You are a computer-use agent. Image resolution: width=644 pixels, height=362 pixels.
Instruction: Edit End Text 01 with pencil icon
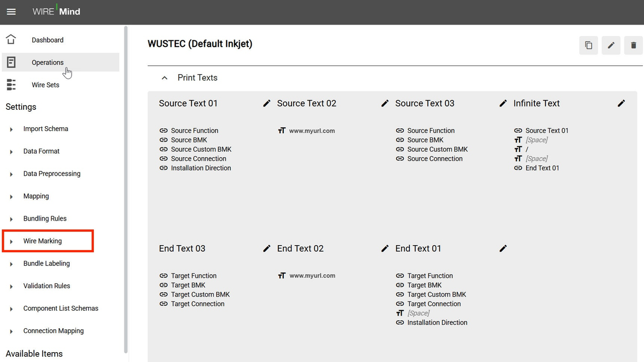pos(503,248)
